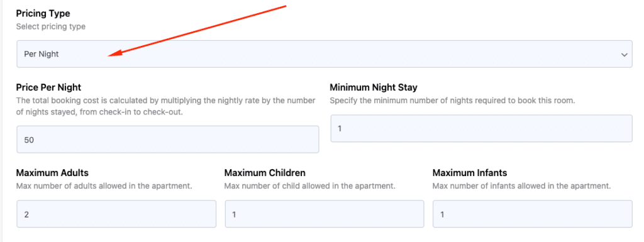This screenshot has height=242, width=644.
Task: Open the Pricing Type dropdown
Action: click(324, 53)
